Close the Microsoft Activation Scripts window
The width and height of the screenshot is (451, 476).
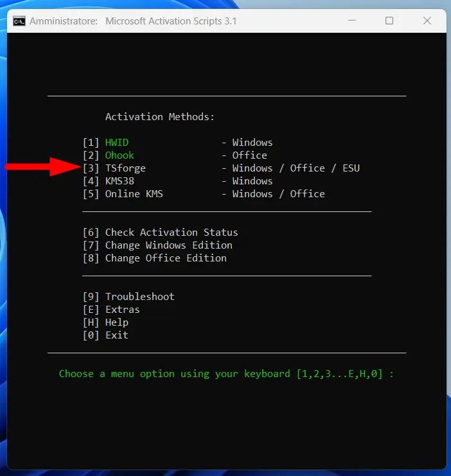[427, 21]
